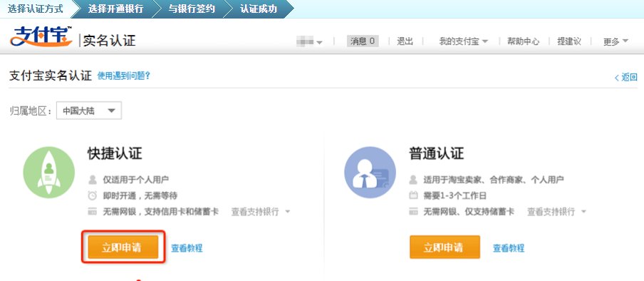
Task: Click the text 仅适用于个人用户
Action: click(135, 180)
